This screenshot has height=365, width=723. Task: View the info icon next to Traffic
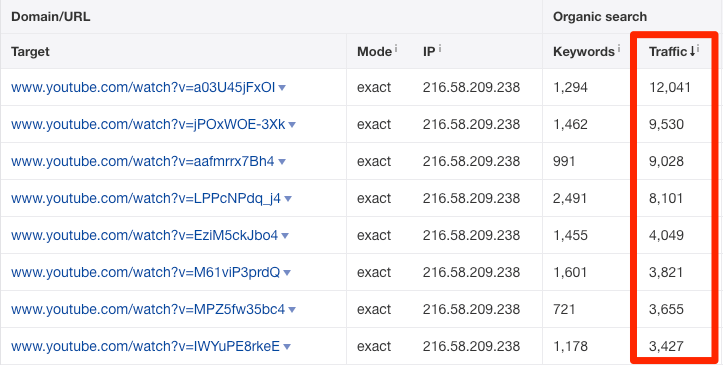pyautogui.click(x=698, y=47)
